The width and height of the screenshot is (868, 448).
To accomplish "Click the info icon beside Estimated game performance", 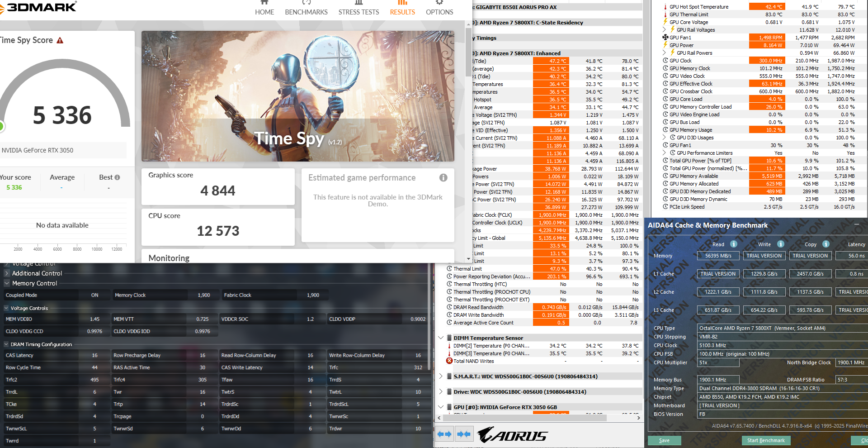I will (443, 178).
